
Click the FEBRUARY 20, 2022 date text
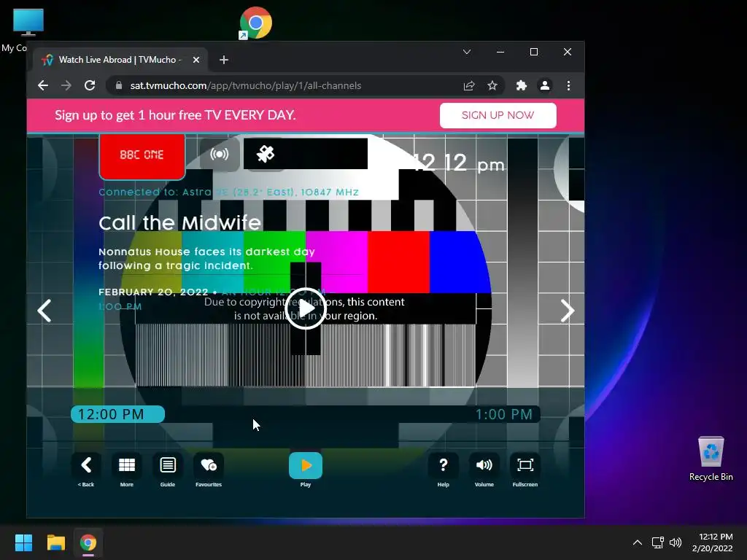click(x=153, y=292)
